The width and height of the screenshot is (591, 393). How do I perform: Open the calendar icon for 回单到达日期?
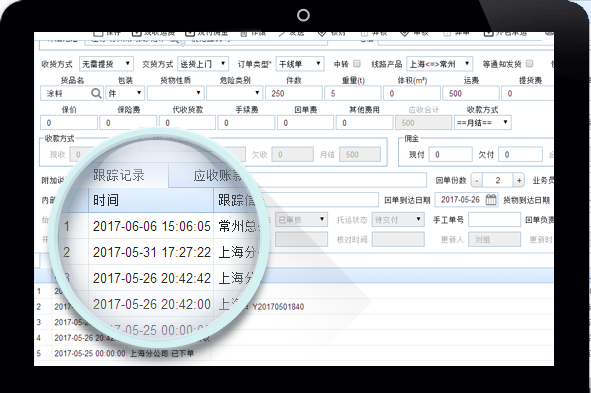[x=491, y=199]
